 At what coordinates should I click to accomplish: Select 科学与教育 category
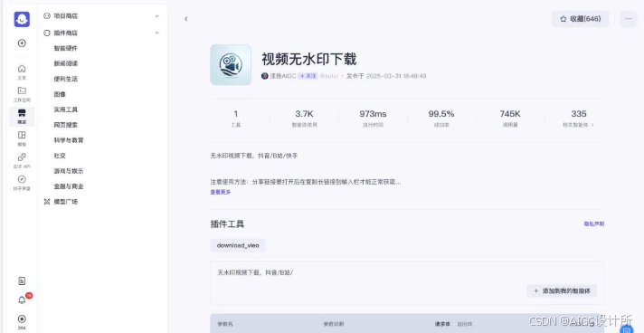(69, 140)
